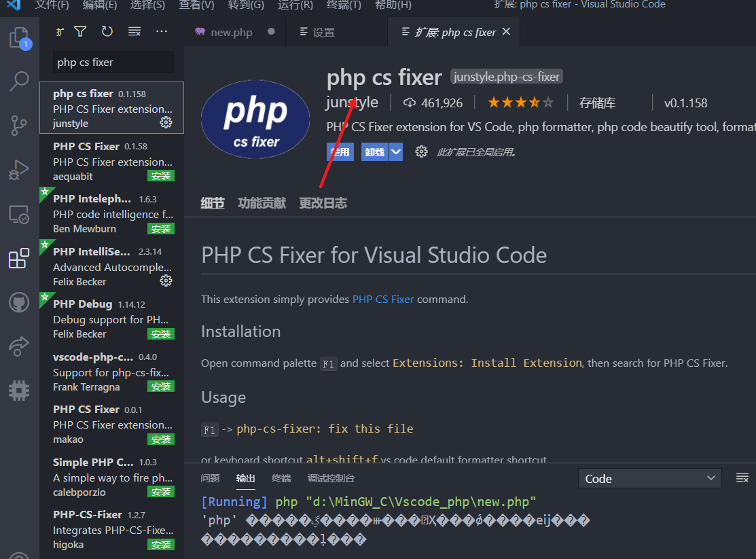Focus the extensions search field
Viewport: 756px width, 559px height.
click(113, 62)
